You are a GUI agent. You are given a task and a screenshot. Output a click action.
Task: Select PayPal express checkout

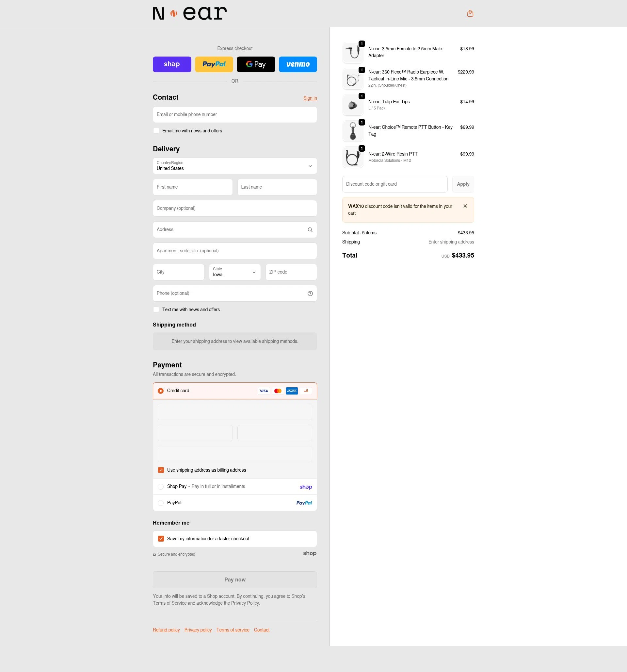(x=214, y=64)
